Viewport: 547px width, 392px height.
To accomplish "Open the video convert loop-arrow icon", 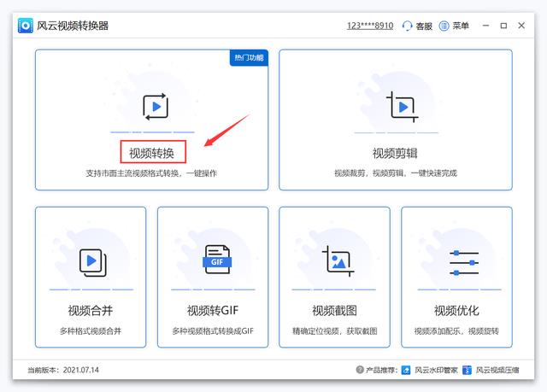I will point(156,107).
